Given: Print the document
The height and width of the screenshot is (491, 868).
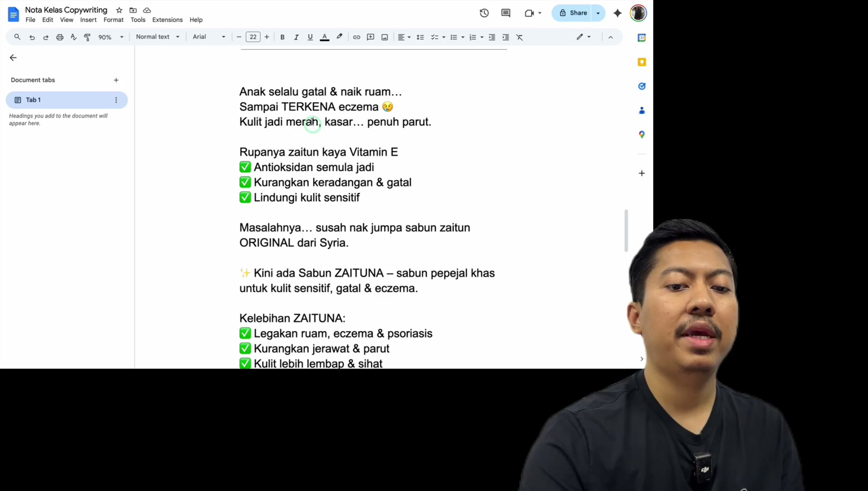Looking at the screenshot, I should (60, 37).
